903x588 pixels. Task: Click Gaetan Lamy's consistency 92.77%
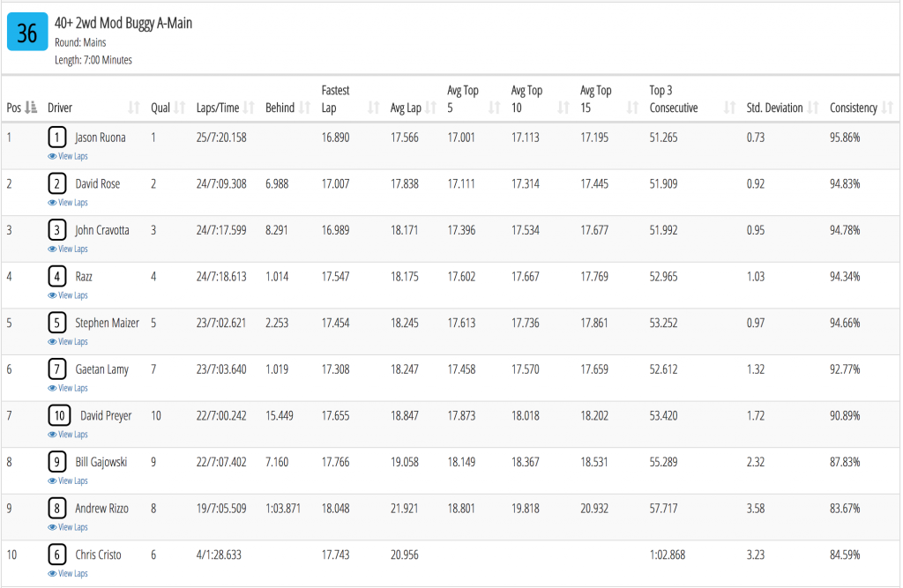coord(845,369)
